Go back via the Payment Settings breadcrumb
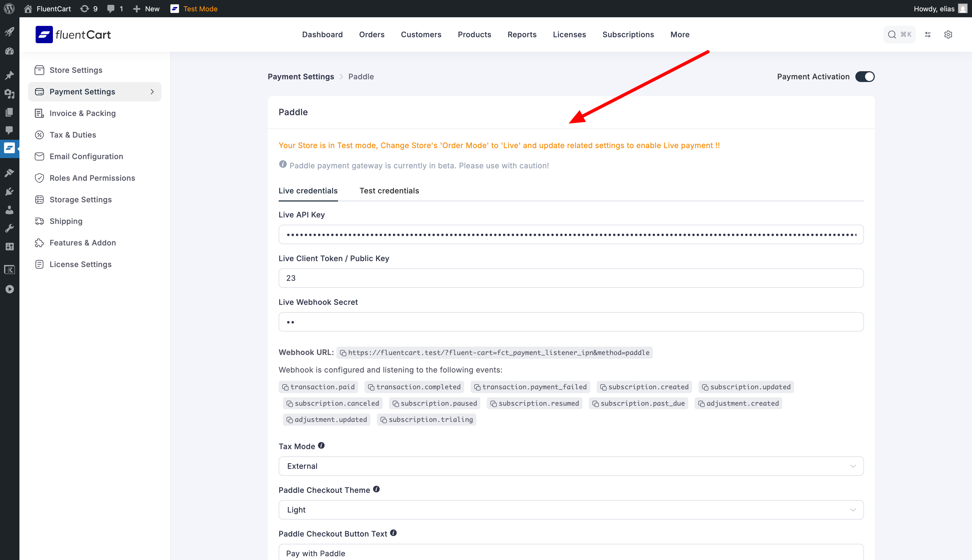 [x=301, y=77]
